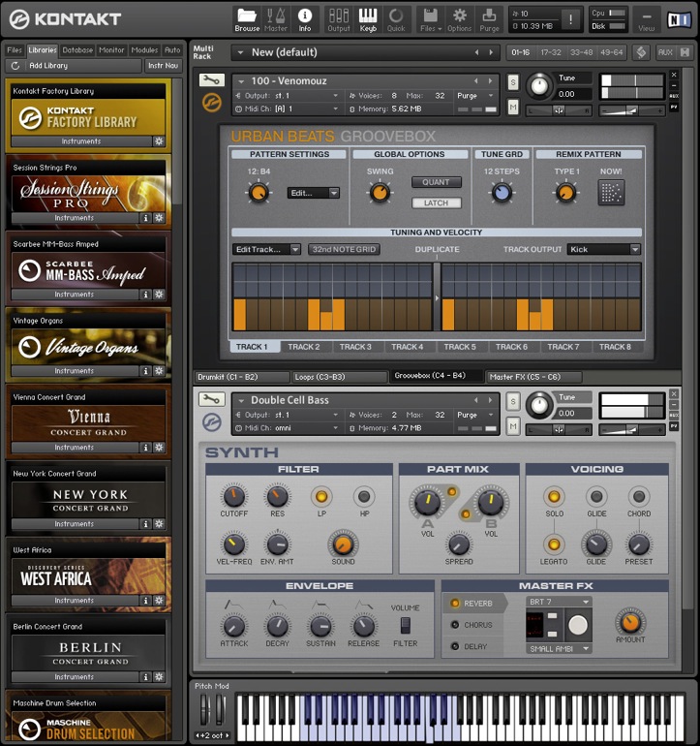The width and height of the screenshot is (700, 746).
Task: Open Venomouz Output st. 1 dropdown
Action: pyautogui.click(x=288, y=96)
